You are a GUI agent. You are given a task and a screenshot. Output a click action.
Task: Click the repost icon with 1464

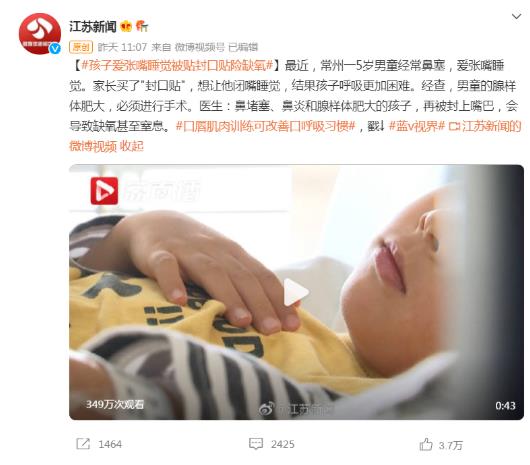[99, 444]
